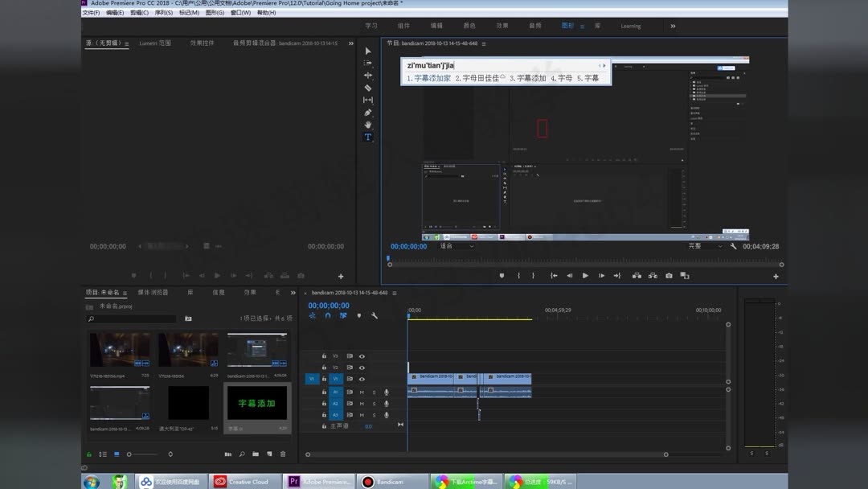Select the 字幕添加 title clip thumbnail
868x489 pixels.
pos(256,403)
